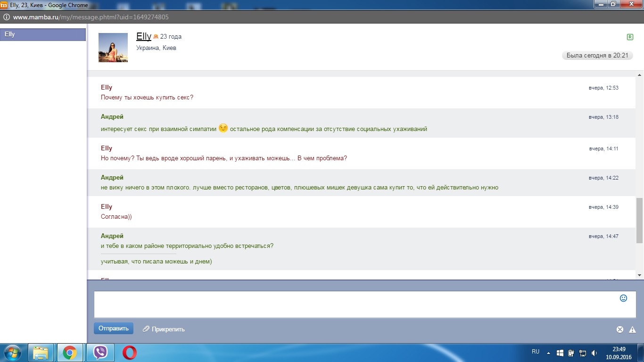Click the Show Desktop strip at taskbar end
Viewport: 644px width, 362px height.
(x=641, y=353)
